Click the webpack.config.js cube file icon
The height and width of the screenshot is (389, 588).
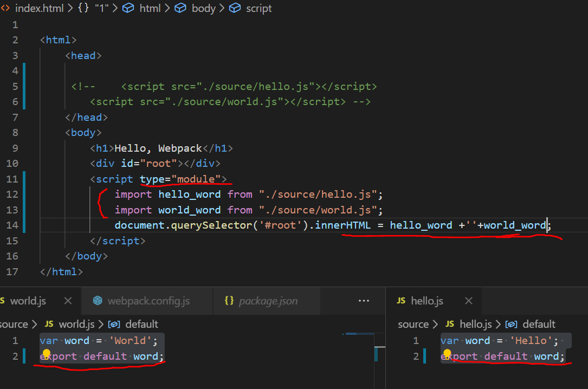point(98,301)
